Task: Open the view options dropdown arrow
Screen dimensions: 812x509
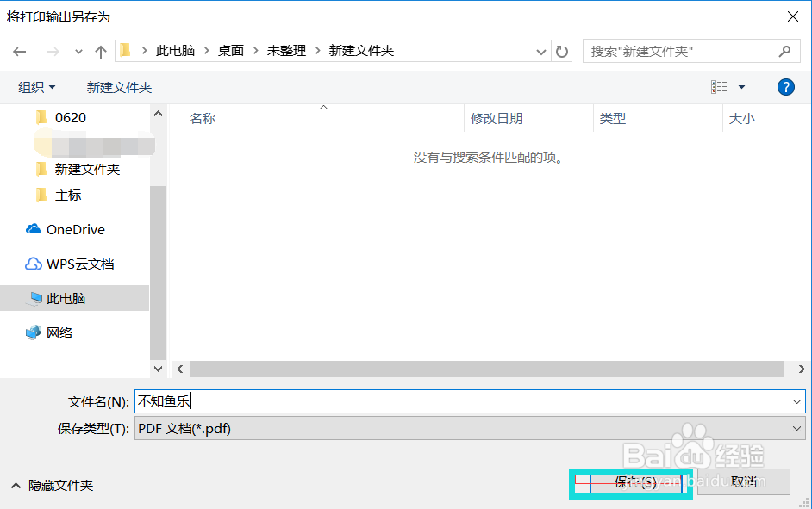Action: pyautogui.click(x=741, y=86)
